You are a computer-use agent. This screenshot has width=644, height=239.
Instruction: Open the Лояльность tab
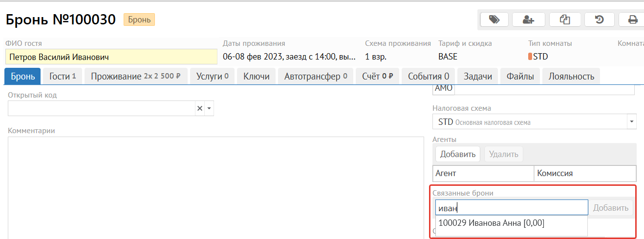(571, 76)
